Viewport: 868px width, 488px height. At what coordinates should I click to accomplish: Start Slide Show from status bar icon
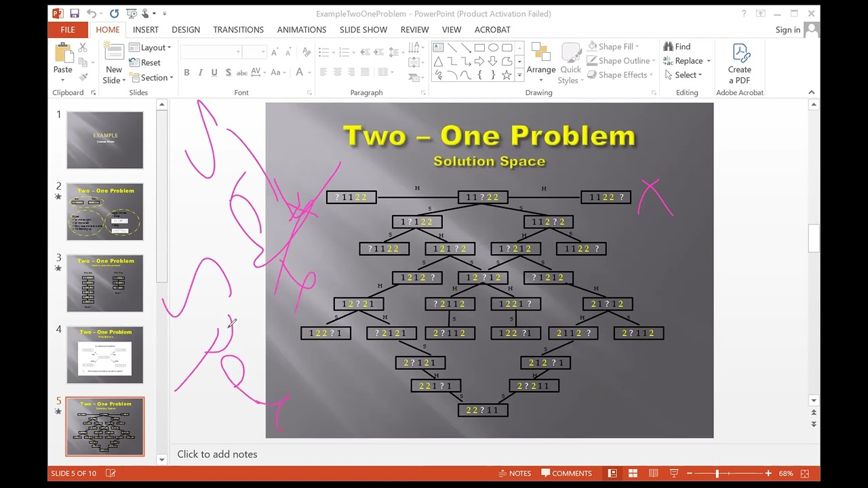pyautogui.click(x=674, y=473)
